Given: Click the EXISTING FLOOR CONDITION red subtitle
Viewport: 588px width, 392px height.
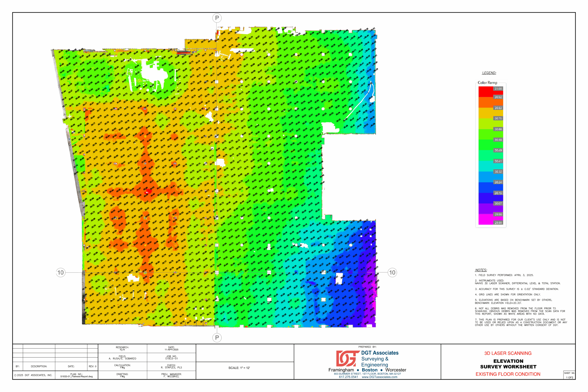Looking at the screenshot, I should click(x=508, y=374).
